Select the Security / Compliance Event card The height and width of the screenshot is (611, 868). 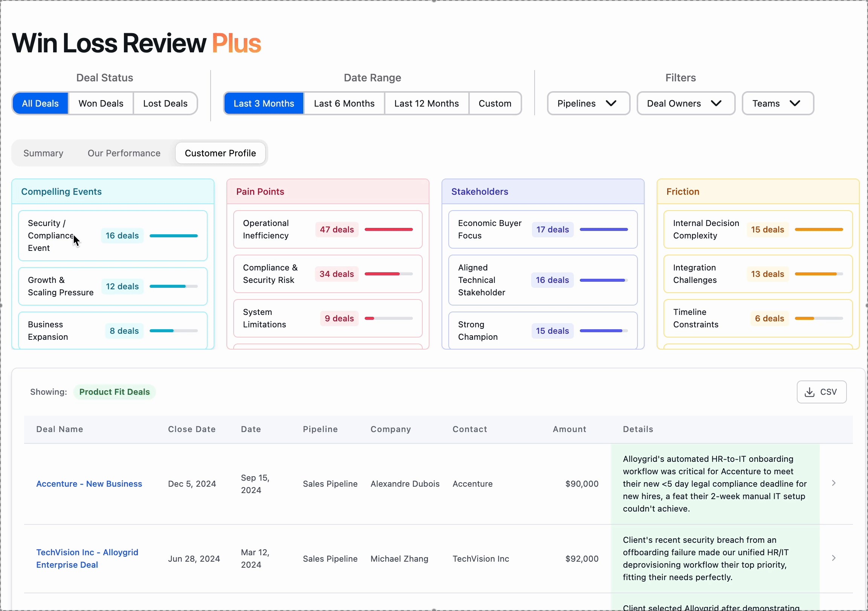(112, 235)
